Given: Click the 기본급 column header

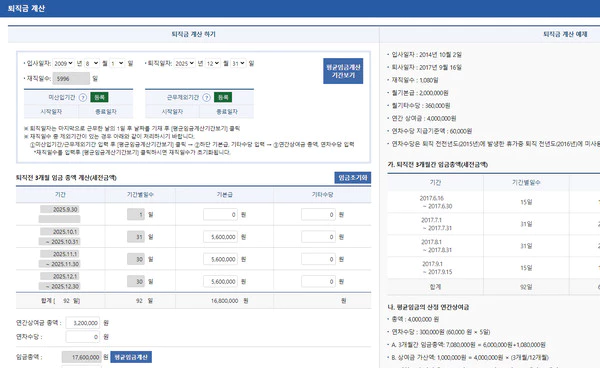Looking at the screenshot, I should click(x=225, y=195).
